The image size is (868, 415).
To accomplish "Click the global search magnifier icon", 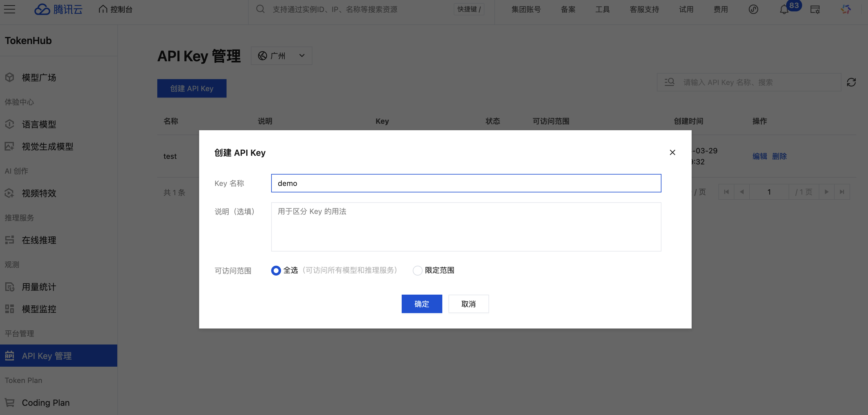I will coord(260,9).
